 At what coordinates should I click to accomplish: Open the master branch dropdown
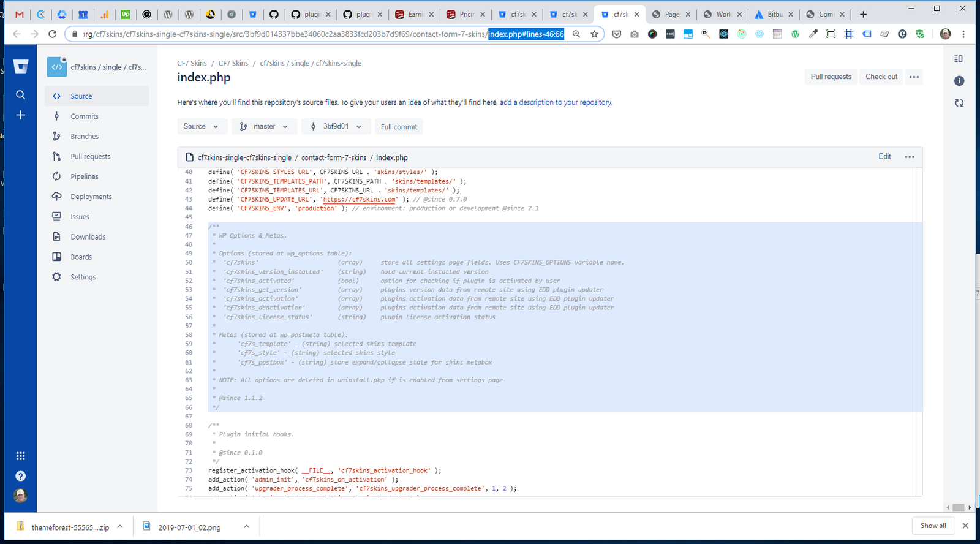264,126
